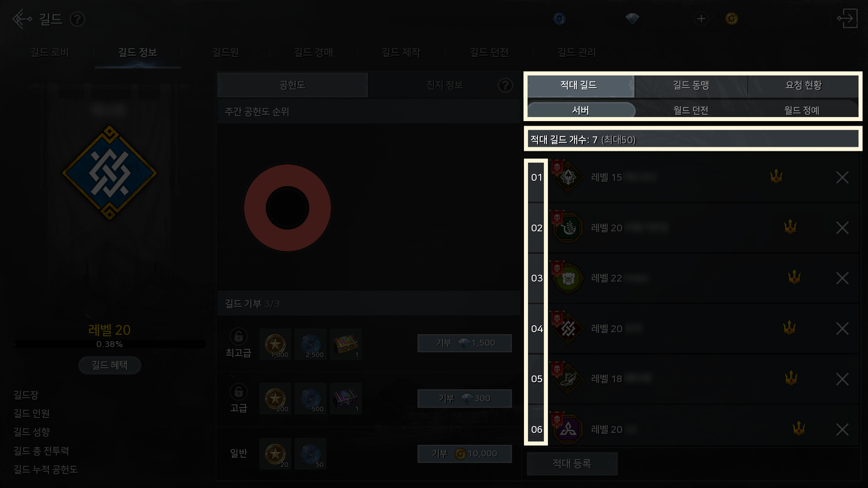This screenshot has height=488, width=868.
Task: Click the guild level experience progress bar
Action: pyautogui.click(x=110, y=344)
